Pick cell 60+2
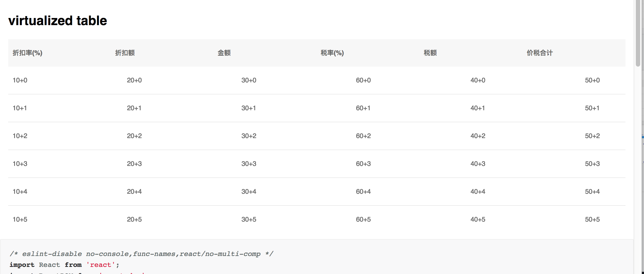 tap(363, 136)
